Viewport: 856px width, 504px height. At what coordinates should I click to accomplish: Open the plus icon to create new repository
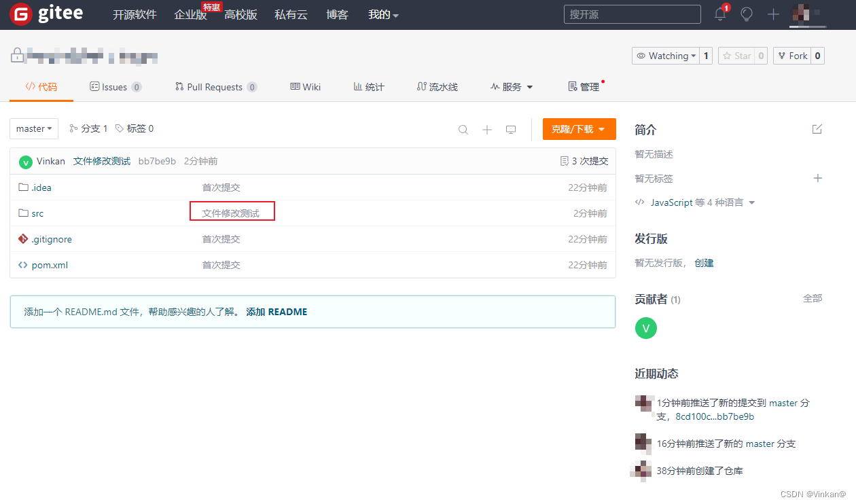click(772, 14)
